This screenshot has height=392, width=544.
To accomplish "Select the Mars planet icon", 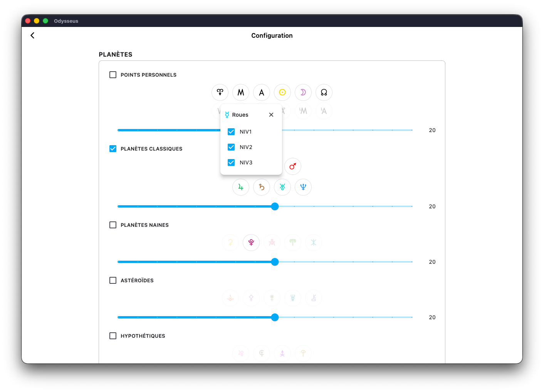I will [293, 166].
